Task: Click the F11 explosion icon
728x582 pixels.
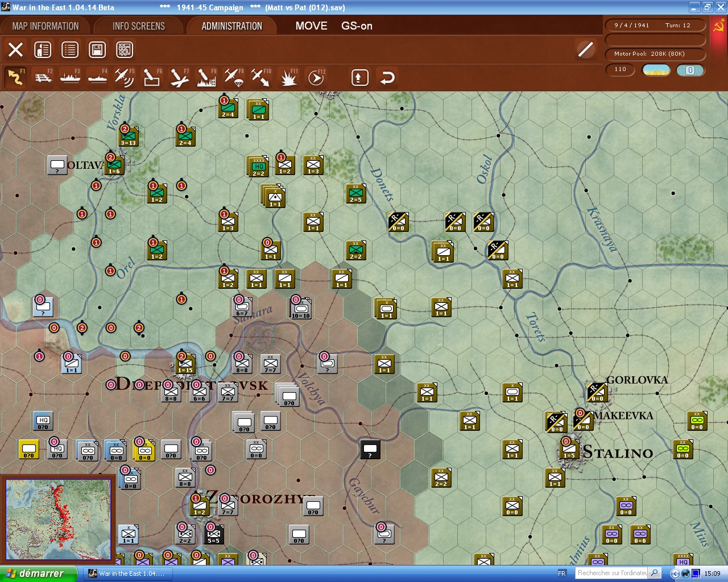Action: (288, 77)
